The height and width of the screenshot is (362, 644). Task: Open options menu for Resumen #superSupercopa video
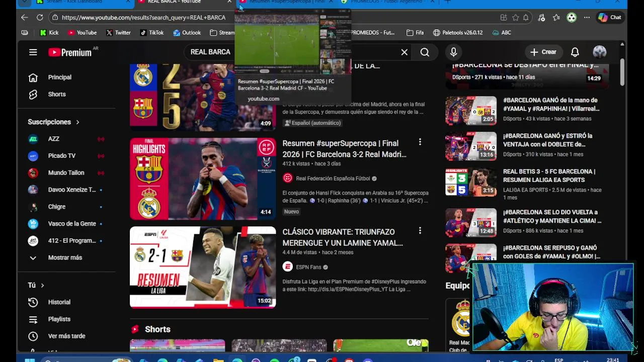pyautogui.click(x=420, y=142)
